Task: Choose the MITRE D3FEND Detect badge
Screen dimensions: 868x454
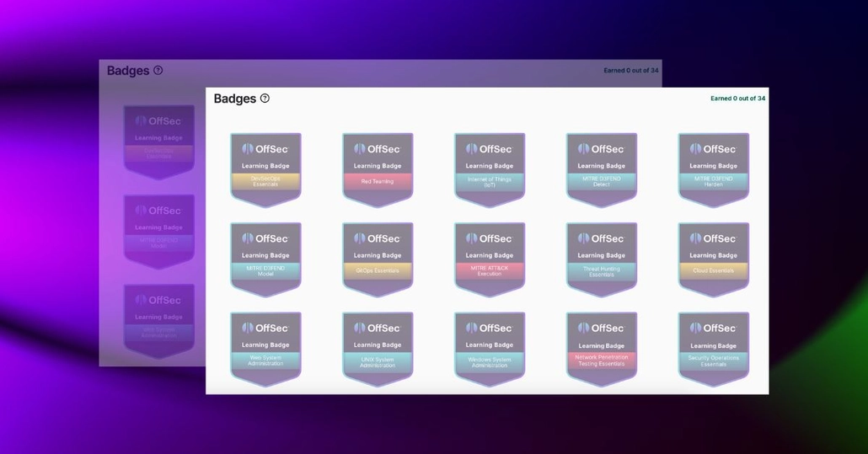Action: (x=601, y=170)
